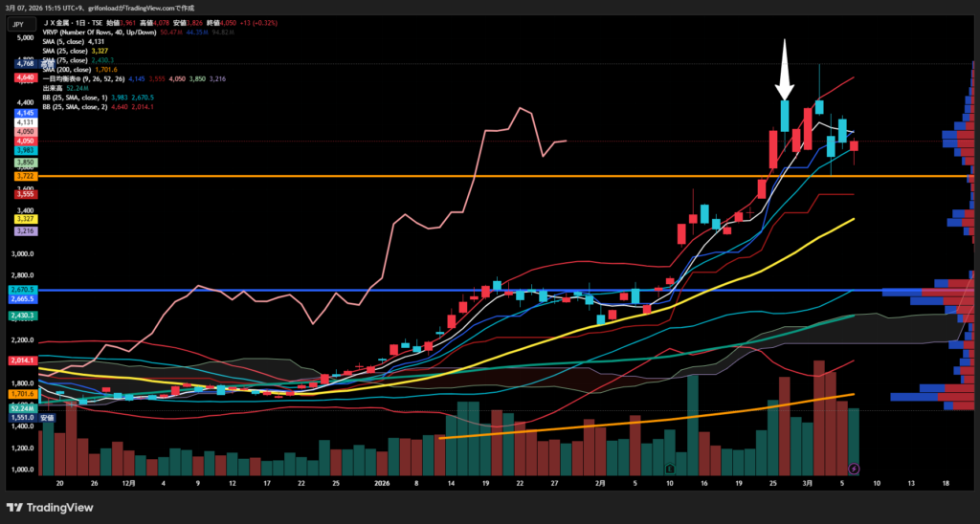Click the E earnings marker on time axis
The width and height of the screenshot is (980, 524).
671,469
